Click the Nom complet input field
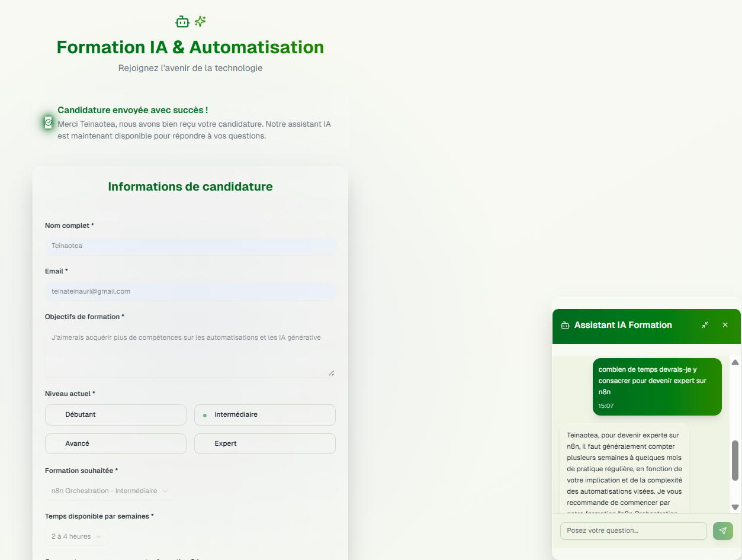The height and width of the screenshot is (560, 742). pyautogui.click(x=189, y=246)
